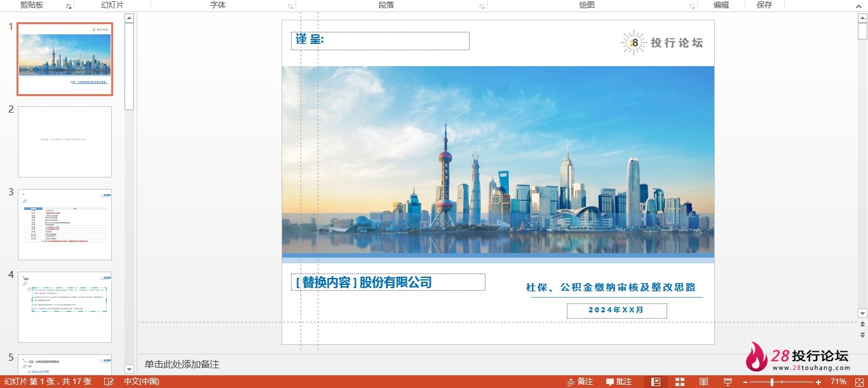868x388 pixels.
Task: Select slide 4 thumbnail
Action: coord(65,307)
